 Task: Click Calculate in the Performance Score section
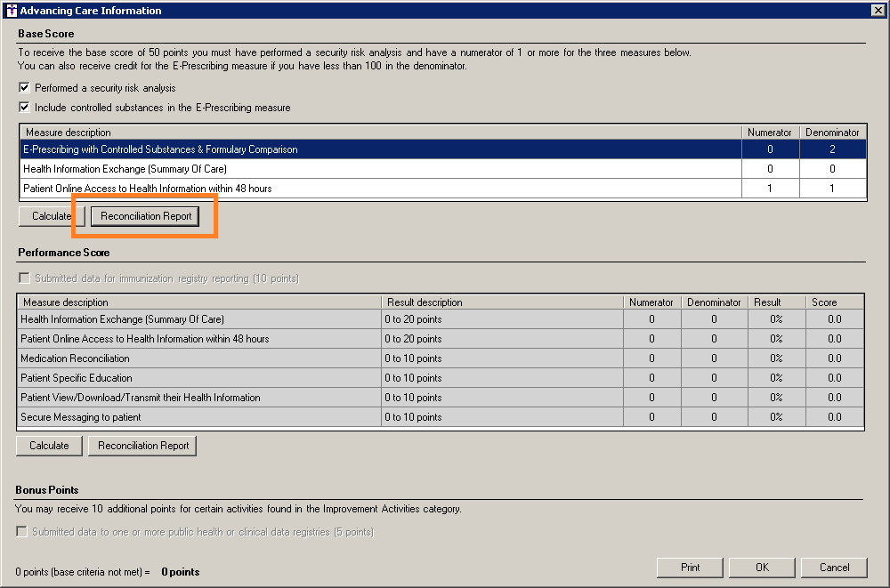[x=49, y=446]
